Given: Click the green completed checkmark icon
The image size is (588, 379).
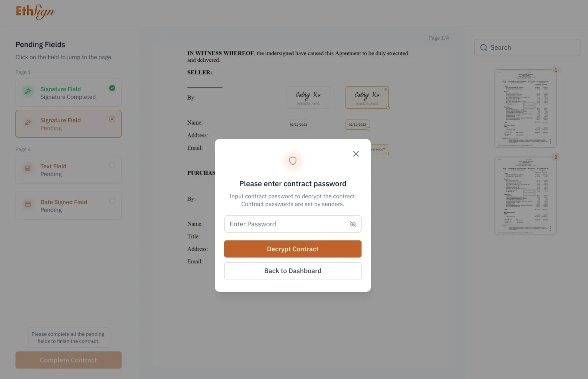Looking at the screenshot, I should 112,88.
